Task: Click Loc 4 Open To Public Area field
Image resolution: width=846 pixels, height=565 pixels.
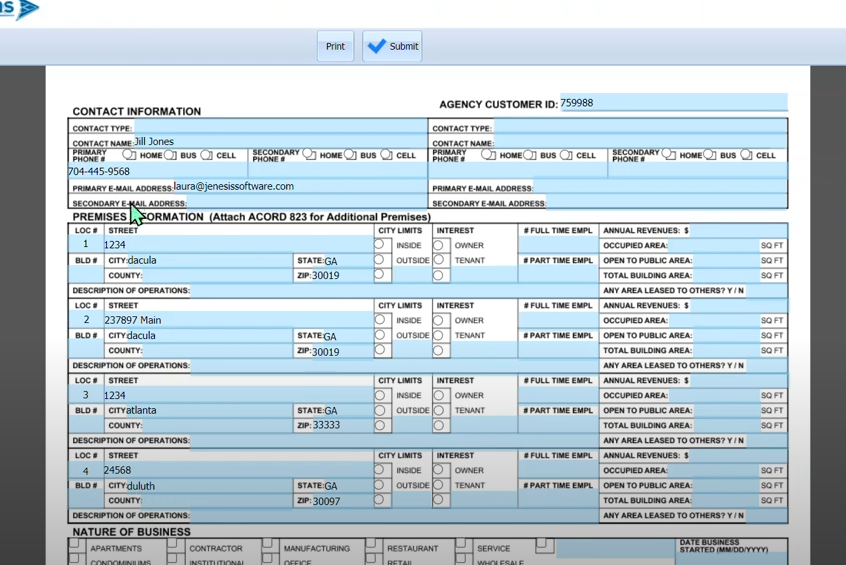Action: [725, 485]
